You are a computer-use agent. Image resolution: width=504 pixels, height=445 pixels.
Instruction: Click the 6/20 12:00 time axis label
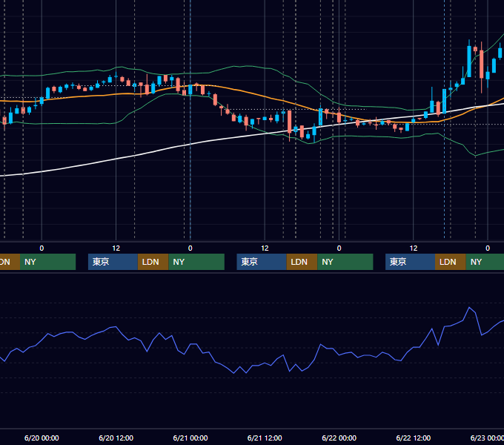[x=116, y=438]
